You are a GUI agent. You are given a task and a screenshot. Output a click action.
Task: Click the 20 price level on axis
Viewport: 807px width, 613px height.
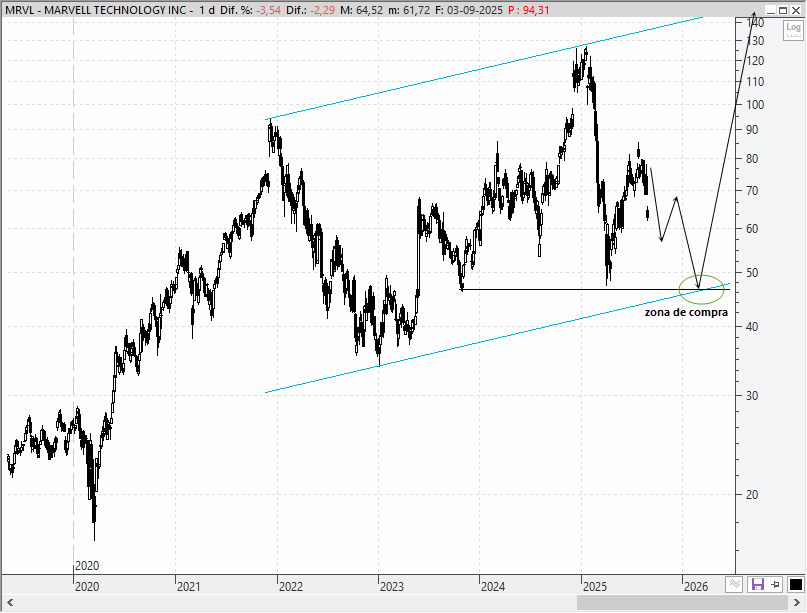[752, 495]
